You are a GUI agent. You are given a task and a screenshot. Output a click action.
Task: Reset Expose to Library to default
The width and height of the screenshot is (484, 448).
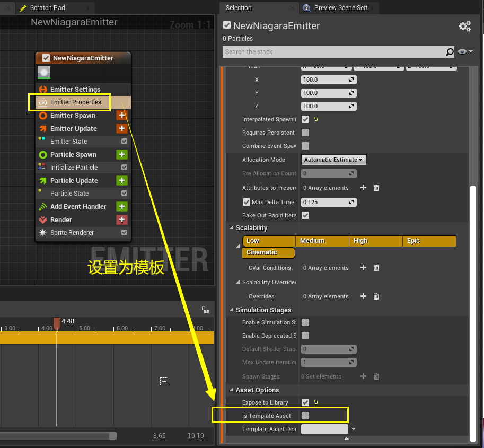(x=316, y=402)
